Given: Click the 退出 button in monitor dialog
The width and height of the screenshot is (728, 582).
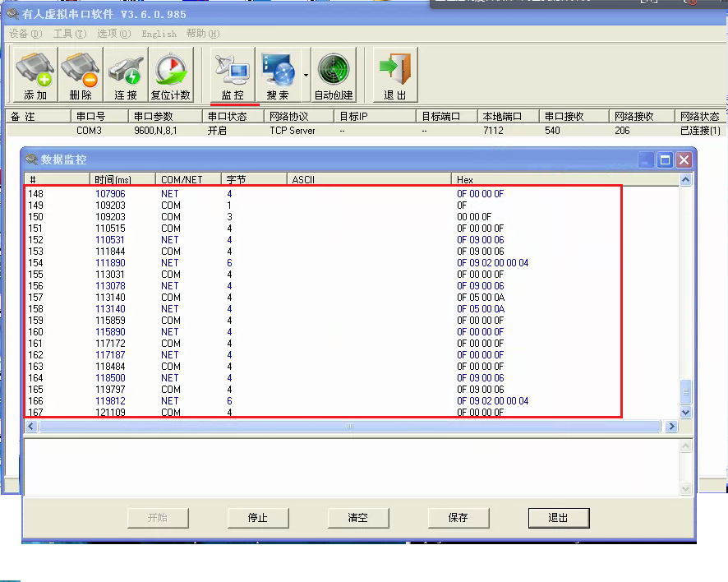Looking at the screenshot, I should click(x=558, y=518).
